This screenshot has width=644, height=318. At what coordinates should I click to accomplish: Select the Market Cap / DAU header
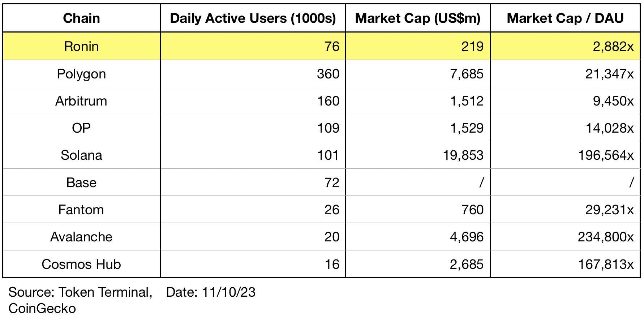(x=565, y=18)
